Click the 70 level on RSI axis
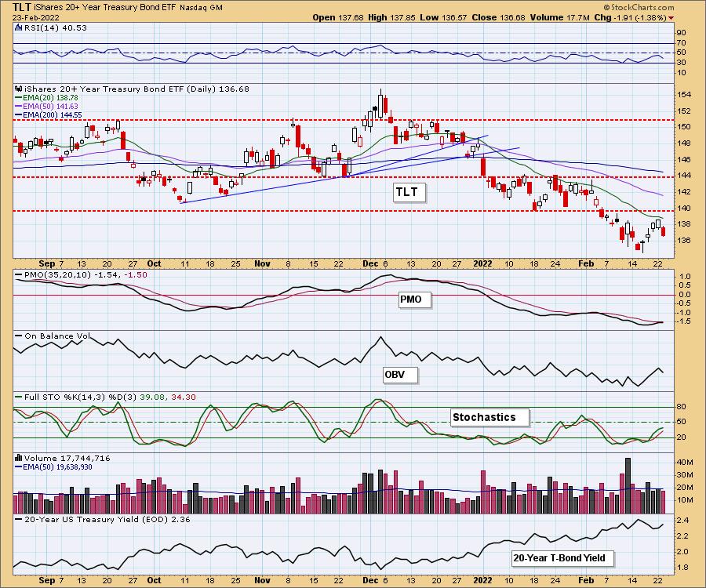The image size is (706, 588). tap(681, 43)
